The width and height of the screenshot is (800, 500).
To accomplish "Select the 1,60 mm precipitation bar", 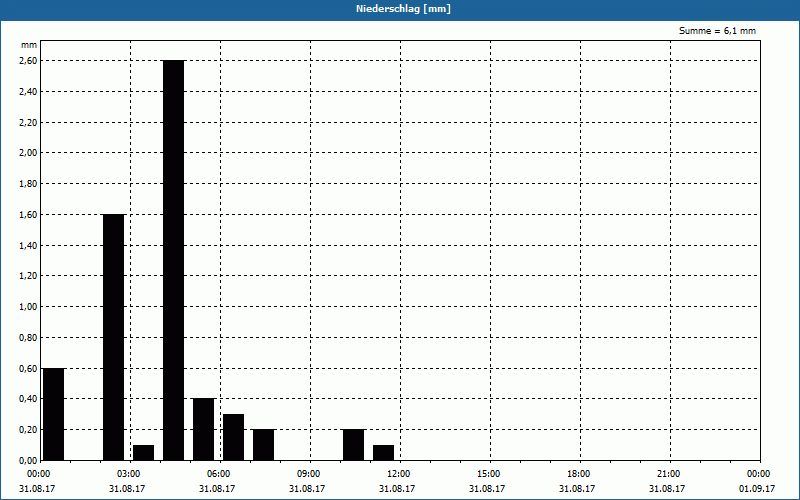I will (x=113, y=337).
